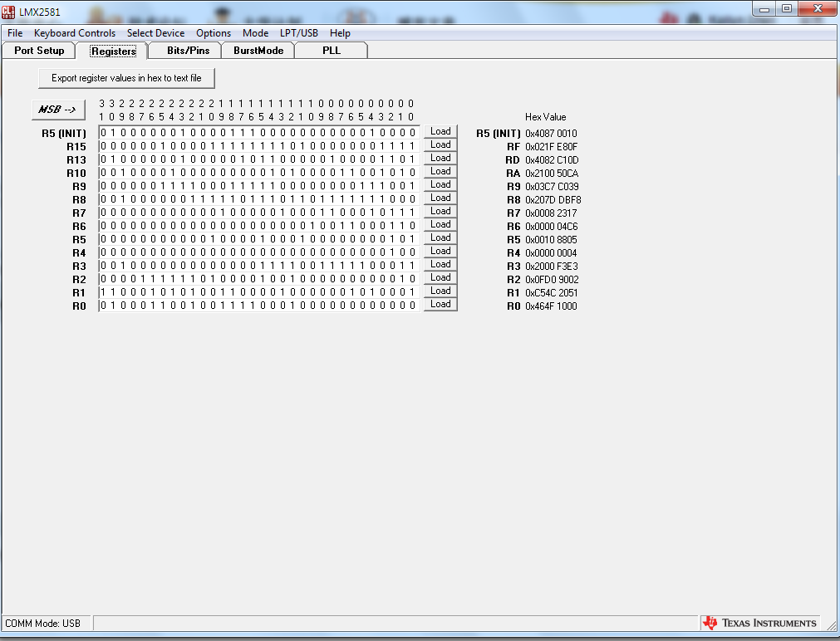Viewport: 840px width, 641px height.
Task: Click the Texas Instruments logo
Action: (x=761, y=623)
